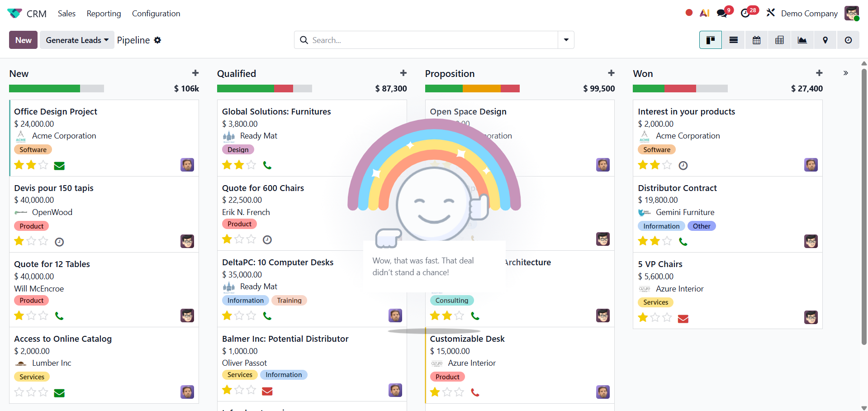Screen dimensions: 868x411
Task: Click the New button
Action: click(23, 40)
